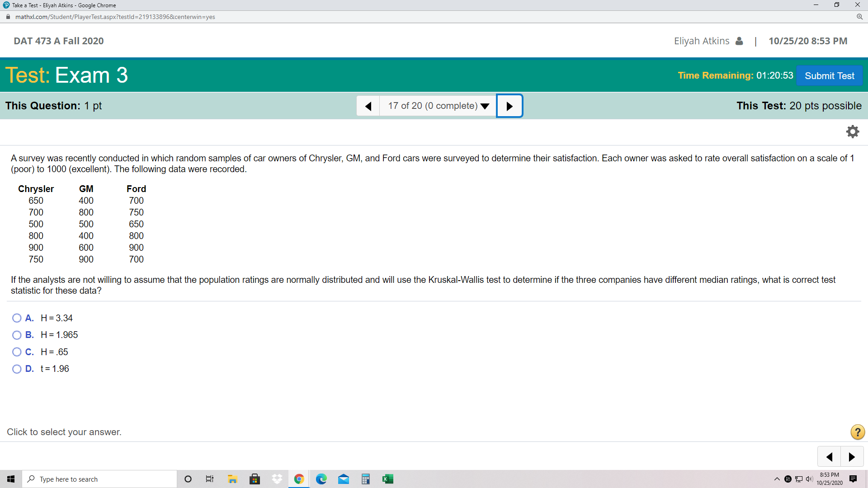Screen dimensions: 868x488
Task: Click the Submit Test button
Action: pyautogui.click(x=829, y=75)
